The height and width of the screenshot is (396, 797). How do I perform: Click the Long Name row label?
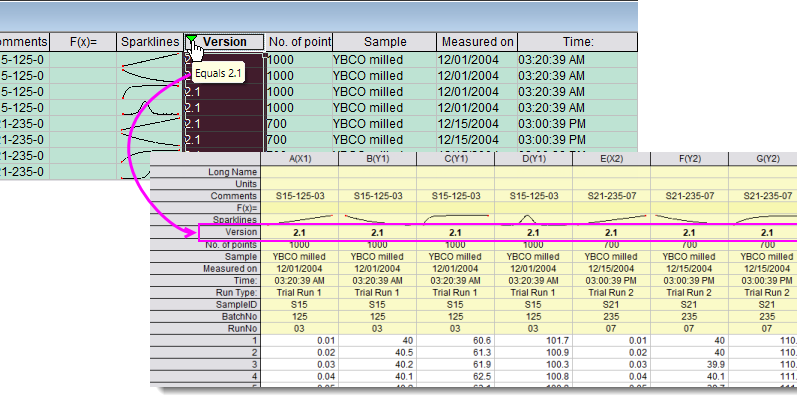pyautogui.click(x=205, y=172)
